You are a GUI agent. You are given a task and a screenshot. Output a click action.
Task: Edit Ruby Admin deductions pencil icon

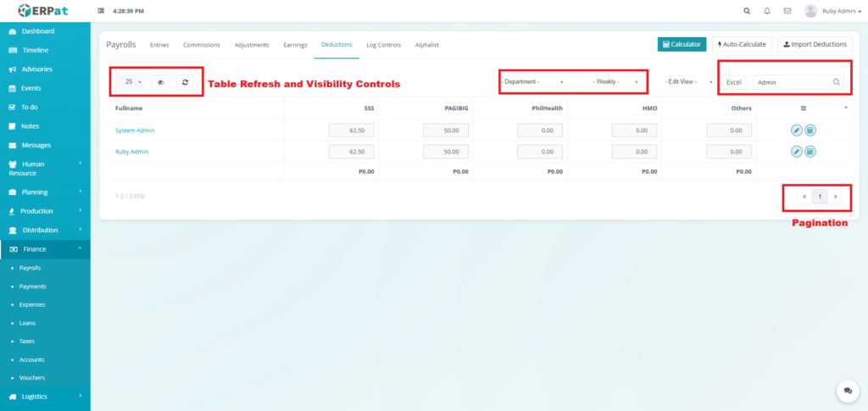(796, 152)
